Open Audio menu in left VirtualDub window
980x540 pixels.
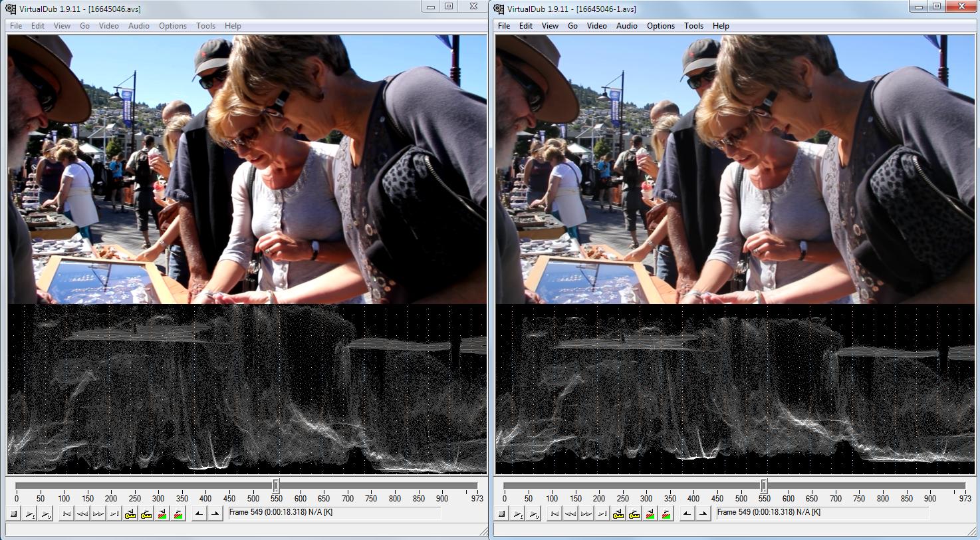pos(139,26)
